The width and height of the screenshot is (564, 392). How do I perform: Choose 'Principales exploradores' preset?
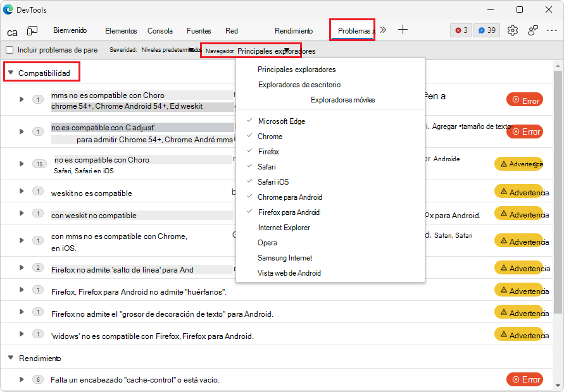tap(296, 70)
